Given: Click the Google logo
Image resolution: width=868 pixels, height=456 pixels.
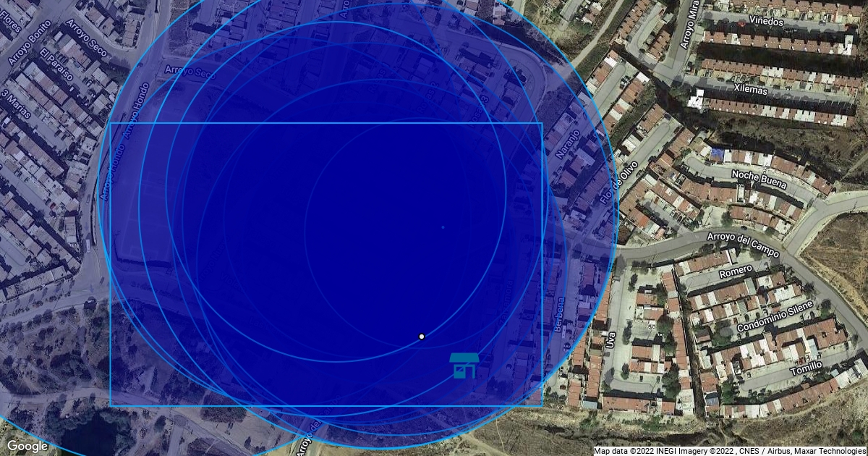Looking at the screenshot, I should [27, 446].
